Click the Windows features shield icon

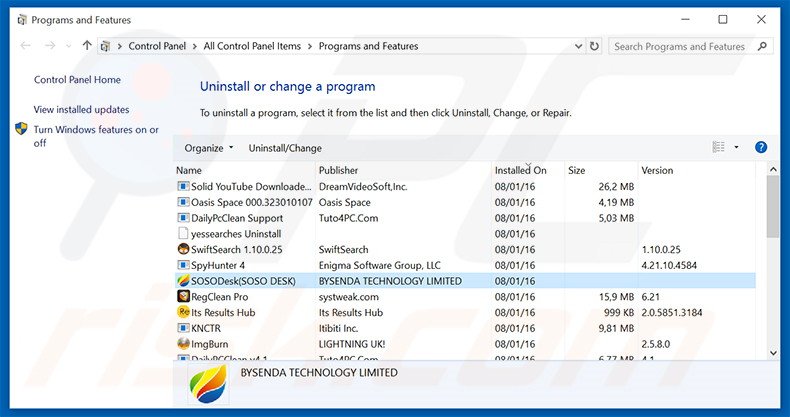(x=21, y=129)
